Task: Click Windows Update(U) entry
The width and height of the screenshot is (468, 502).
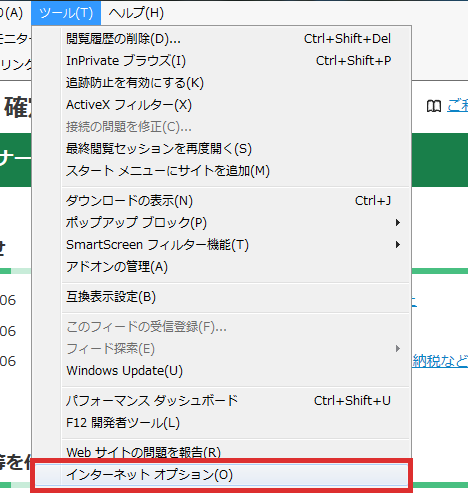Action: (x=222, y=371)
